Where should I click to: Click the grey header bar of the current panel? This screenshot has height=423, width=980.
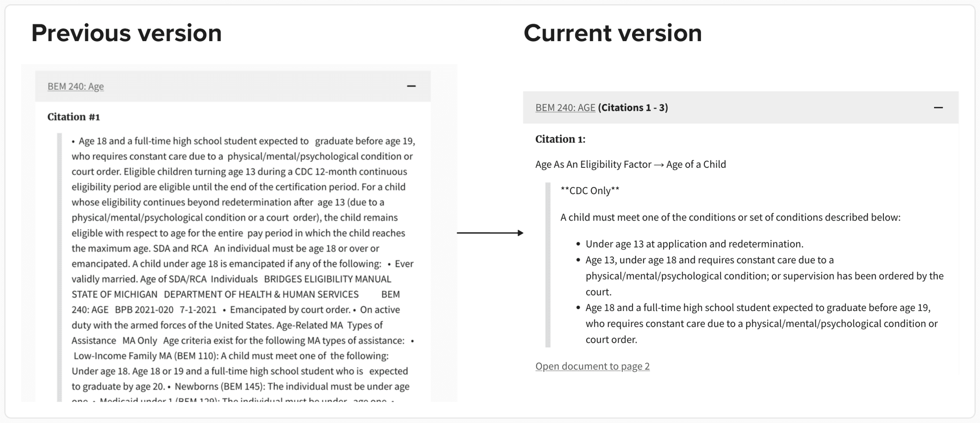click(x=742, y=108)
